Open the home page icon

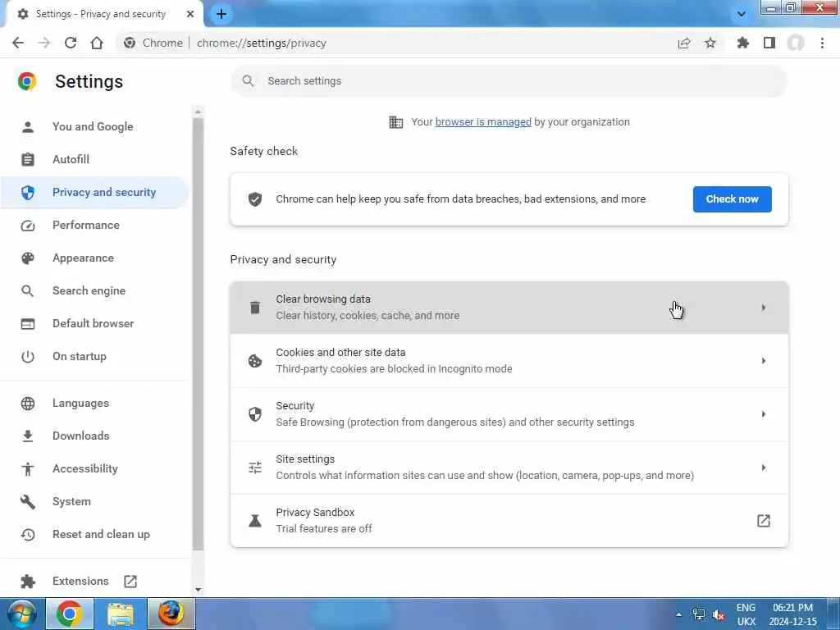pyautogui.click(x=97, y=43)
